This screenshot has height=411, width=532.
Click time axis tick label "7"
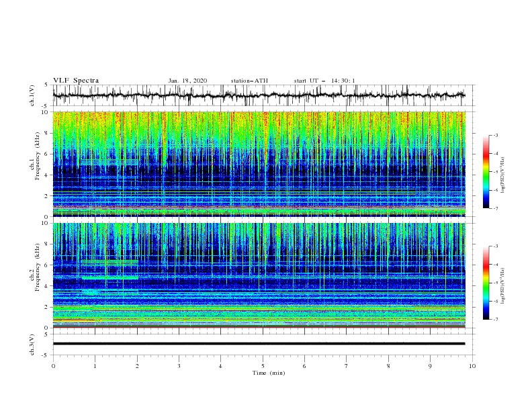tap(347, 366)
